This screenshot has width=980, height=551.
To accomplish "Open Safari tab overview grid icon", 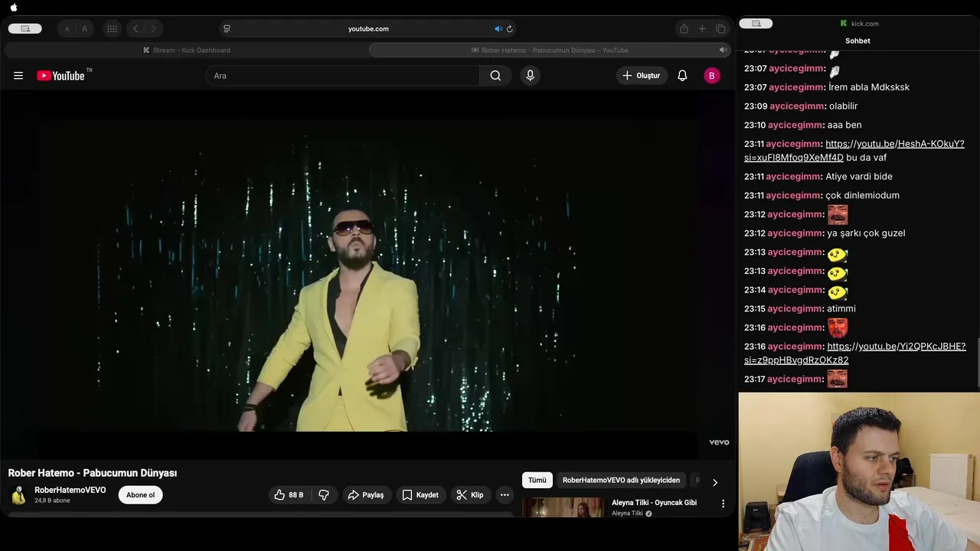I will tap(112, 29).
